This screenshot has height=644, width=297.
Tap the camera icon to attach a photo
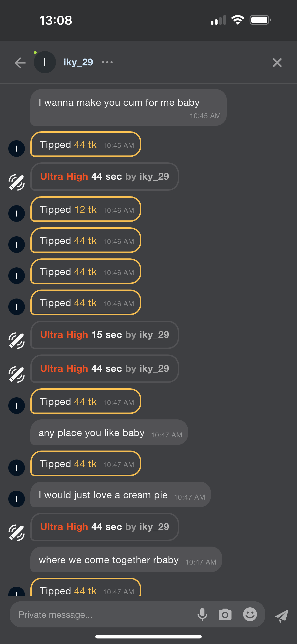[225, 614]
